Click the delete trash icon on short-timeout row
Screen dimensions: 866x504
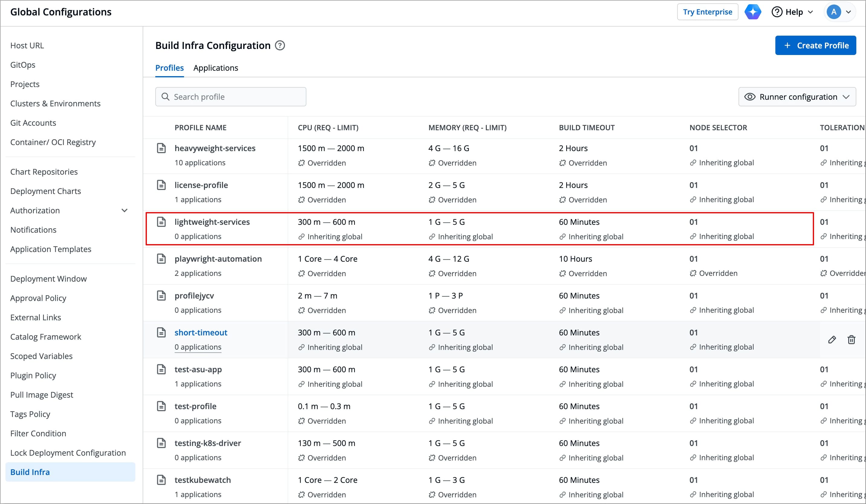851,340
